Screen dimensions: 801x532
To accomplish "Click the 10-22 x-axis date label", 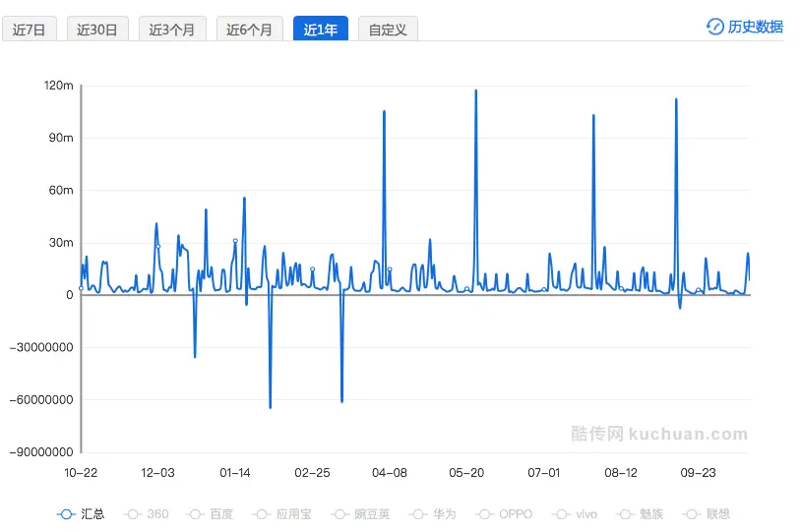I will (x=81, y=473).
